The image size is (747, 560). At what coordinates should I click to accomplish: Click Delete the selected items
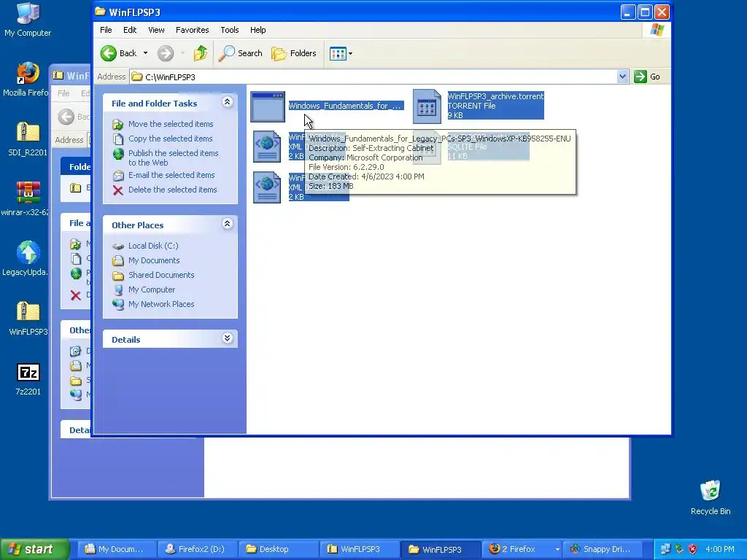tap(172, 190)
